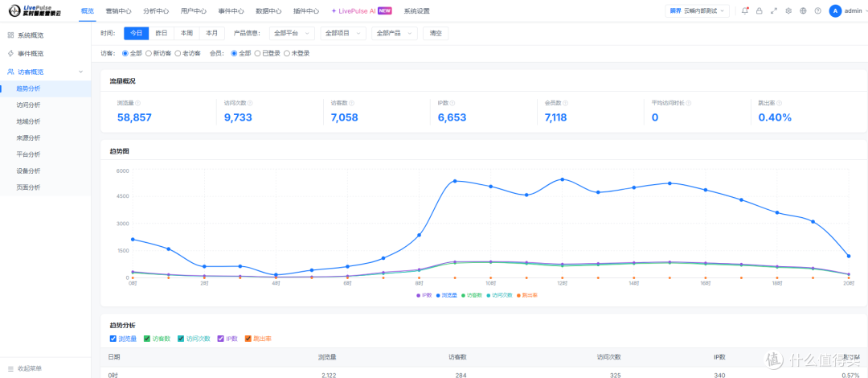Select the 本月 time button
This screenshot has width=868, height=378.
point(212,33)
